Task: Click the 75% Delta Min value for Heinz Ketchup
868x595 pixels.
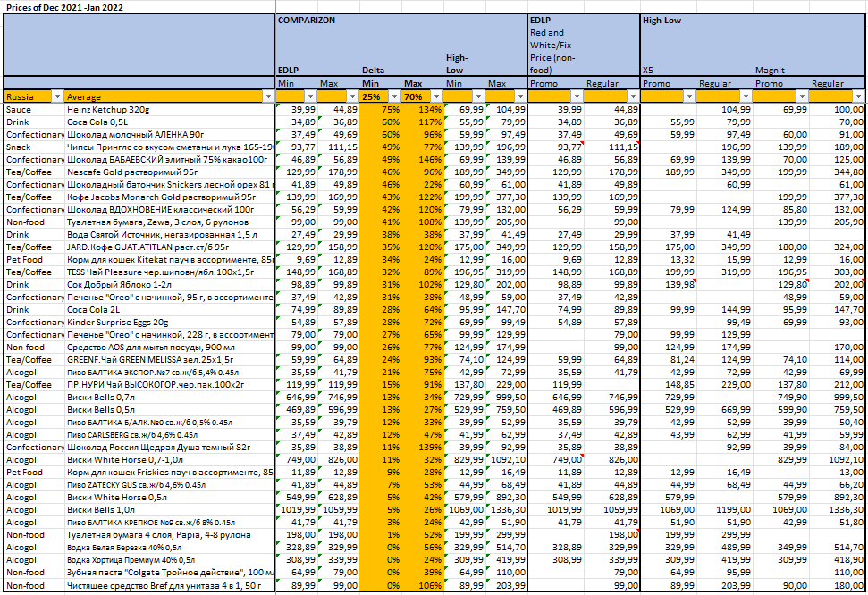Action: click(x=380, y=110)
